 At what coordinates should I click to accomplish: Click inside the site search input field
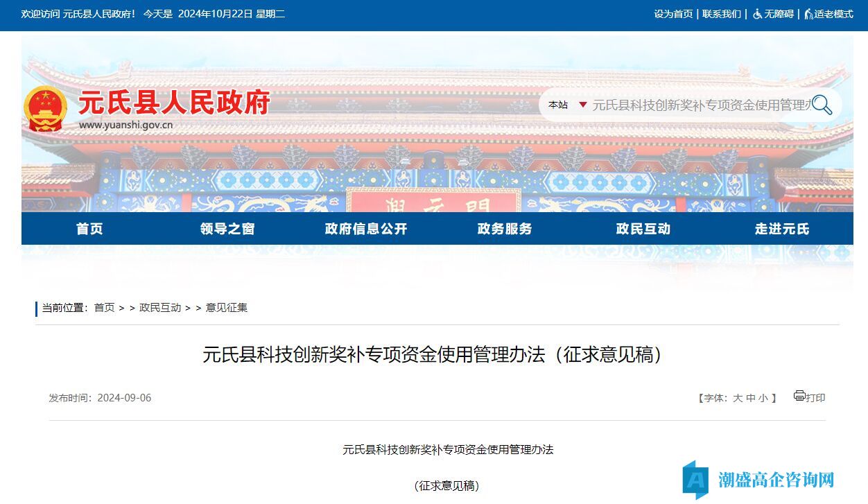point(700,105)
